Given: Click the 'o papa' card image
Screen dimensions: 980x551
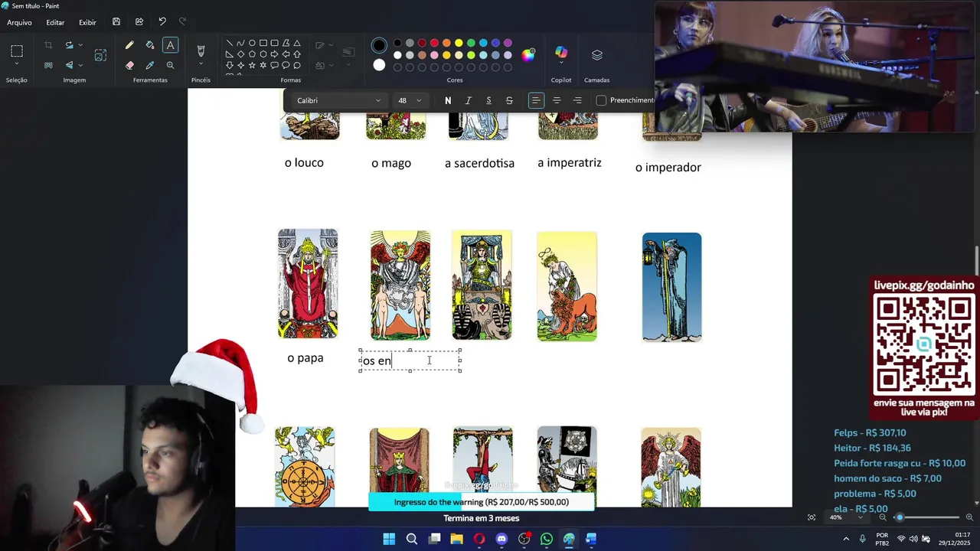Looking at the screenshot, I should click(308, 284).
